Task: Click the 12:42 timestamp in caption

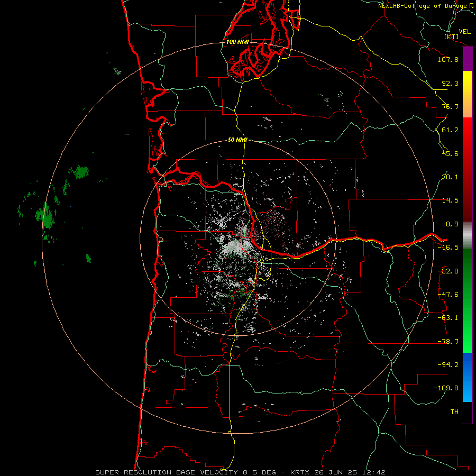Action: (x=374, y=472)
